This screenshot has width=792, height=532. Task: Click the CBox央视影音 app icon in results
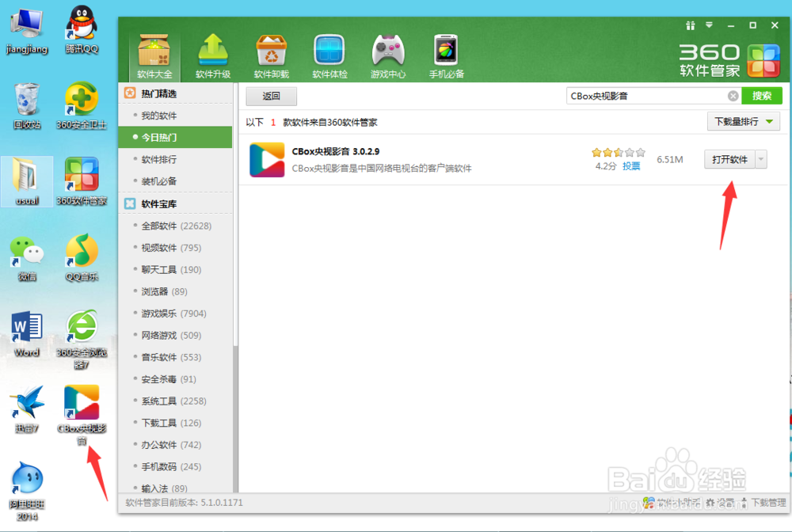click(x=267, y=159)
